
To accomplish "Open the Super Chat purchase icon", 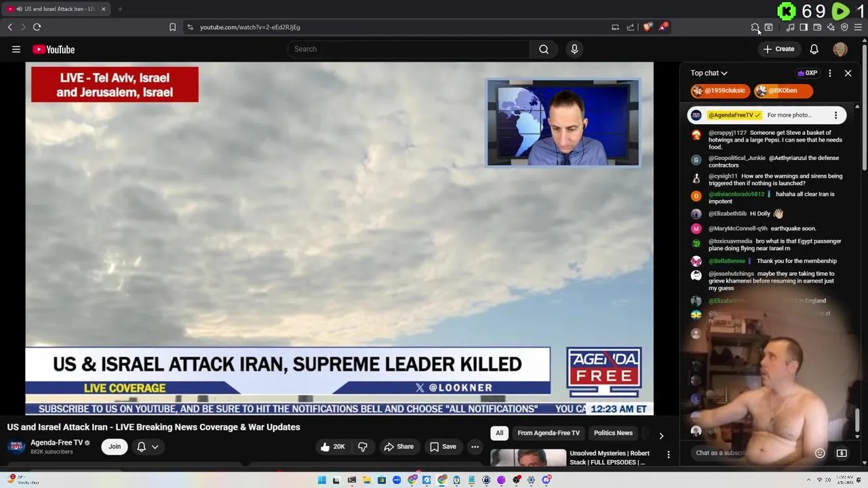I will tap(842, 453).
